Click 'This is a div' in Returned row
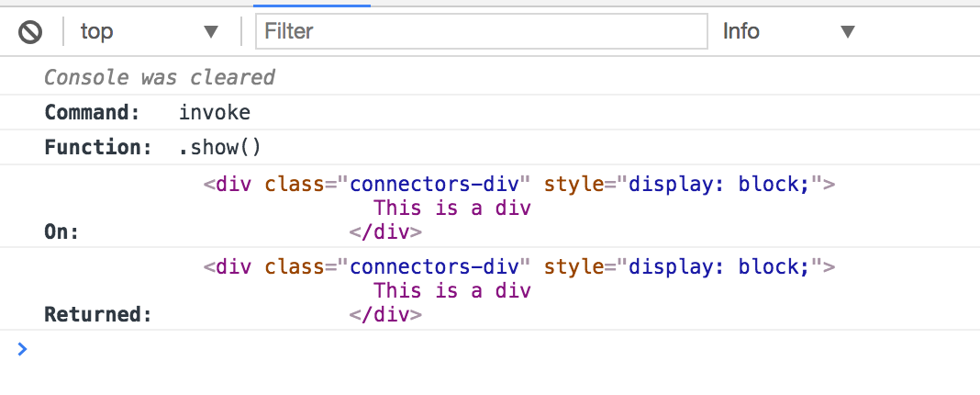The width and height of the screenshot is (980, 395). click(452, 290)
